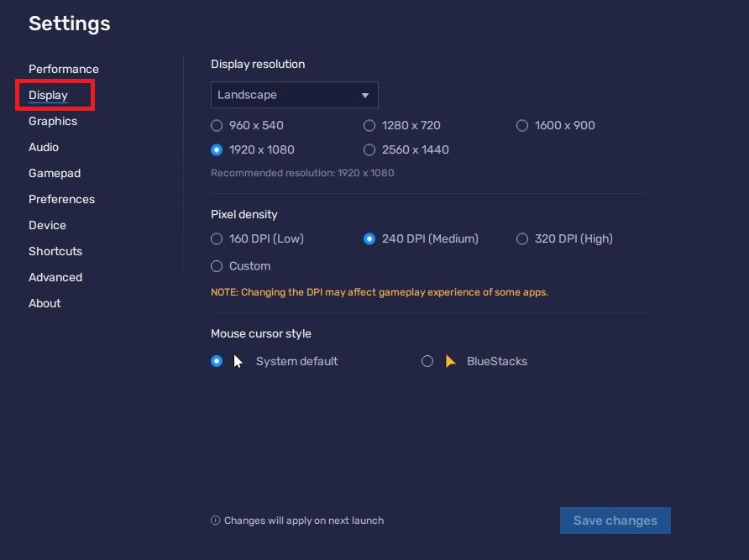The height and width of the screenshot is (560, 749).
Task: Select BlueStacks mouse cursor style radio
Action: pyautogui.click(x=427, y=361)
